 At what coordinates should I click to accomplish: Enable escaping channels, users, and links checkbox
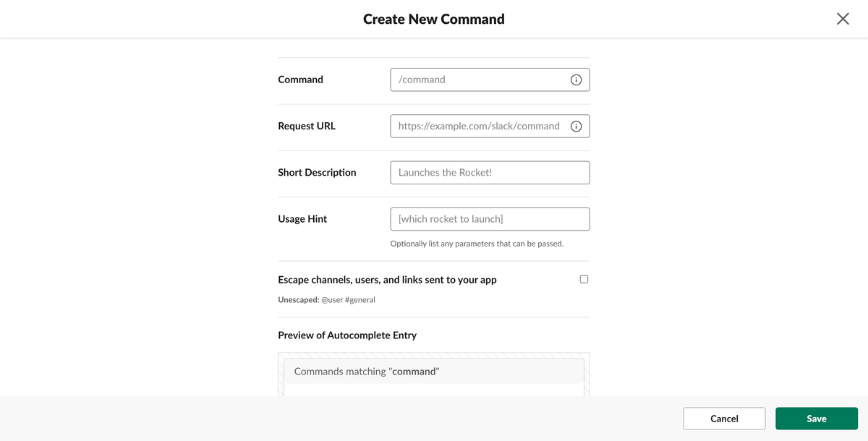point(584,279)
